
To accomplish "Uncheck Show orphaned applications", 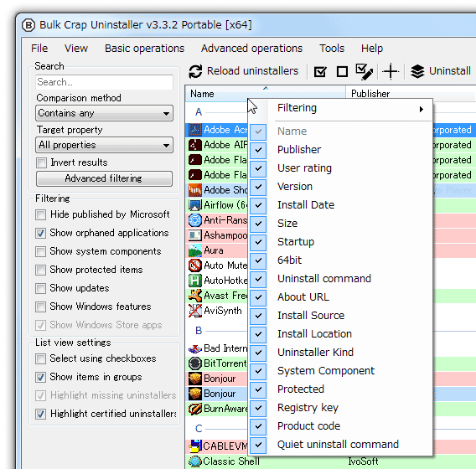I will [41, 234].
